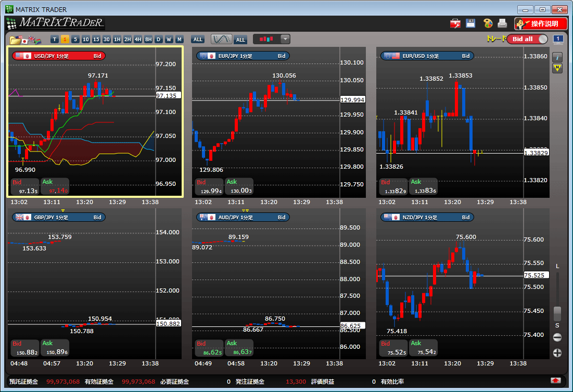
Task: Click the minus zoom-out icon
Action: click(x=557, y=337)
